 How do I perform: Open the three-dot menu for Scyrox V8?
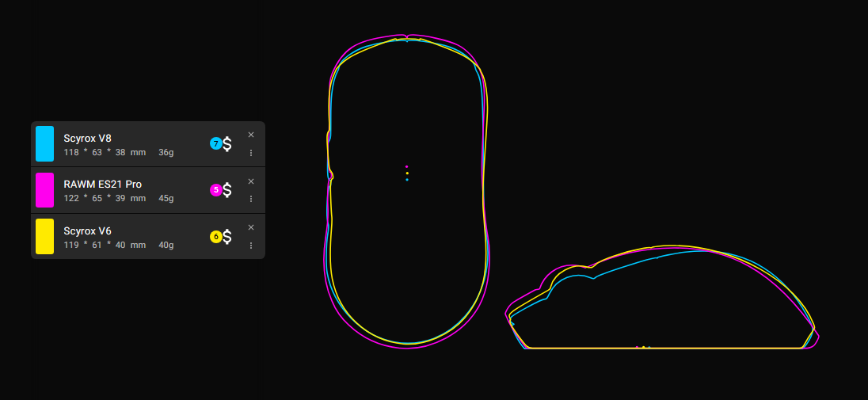point(251,152)
